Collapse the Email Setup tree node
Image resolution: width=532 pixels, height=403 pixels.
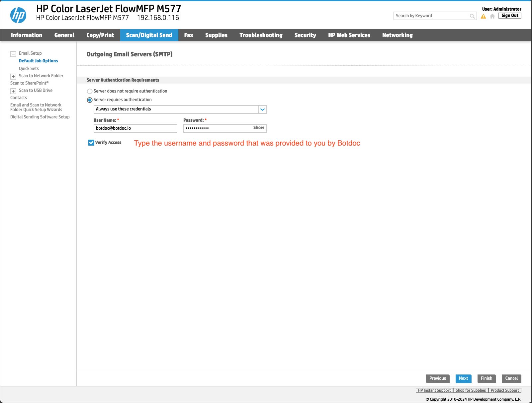click(13, 54)
